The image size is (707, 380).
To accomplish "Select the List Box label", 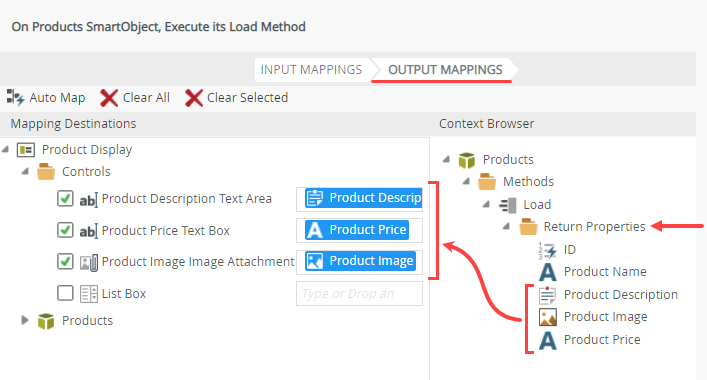I will click(124, 294).
